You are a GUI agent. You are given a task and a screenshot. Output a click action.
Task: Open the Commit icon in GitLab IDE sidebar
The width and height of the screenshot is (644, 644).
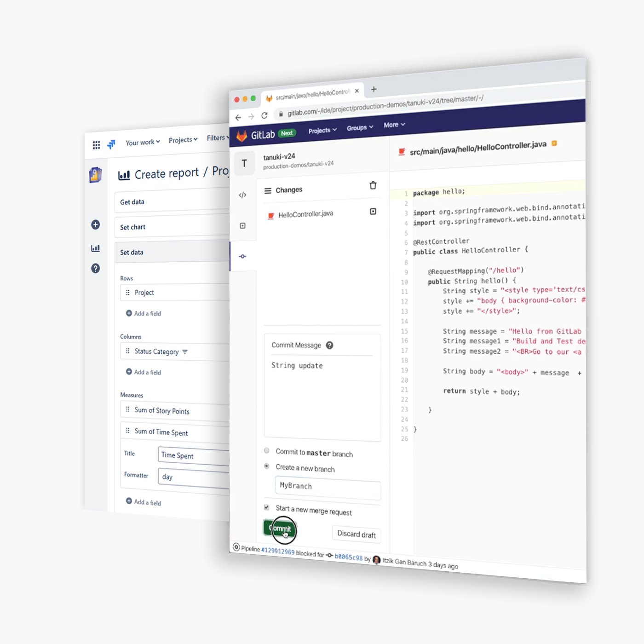(x=243, y=256)
